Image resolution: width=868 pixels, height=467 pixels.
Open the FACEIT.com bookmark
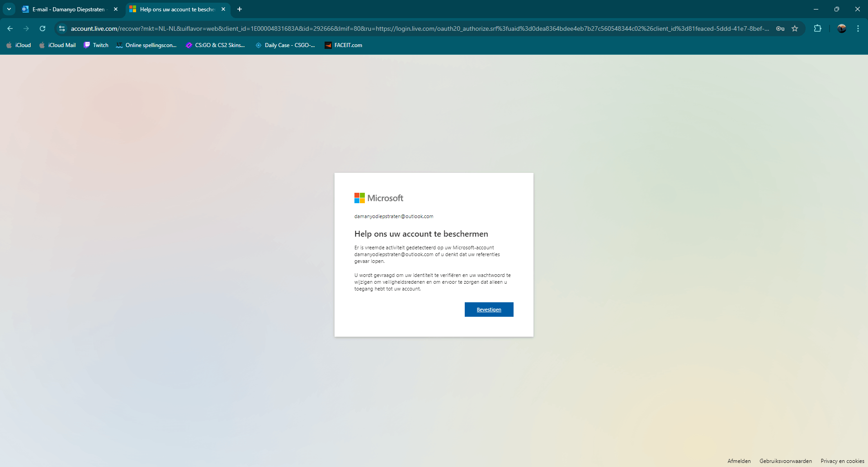[344, 45]
